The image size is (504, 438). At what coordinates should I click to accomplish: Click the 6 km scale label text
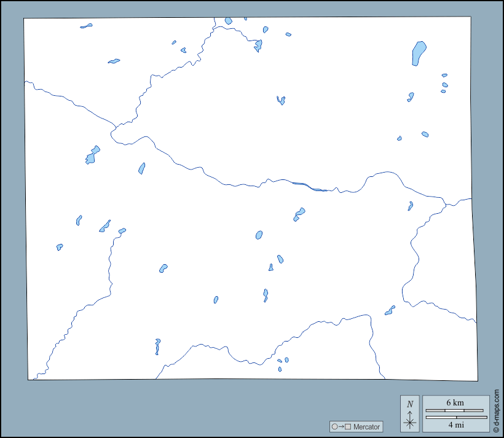coord(455,402)
